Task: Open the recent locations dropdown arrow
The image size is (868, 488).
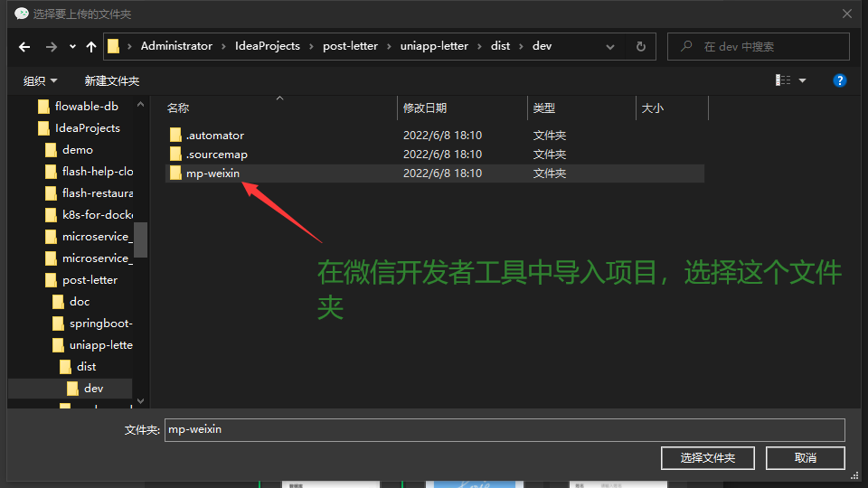Action: [71, 47]
